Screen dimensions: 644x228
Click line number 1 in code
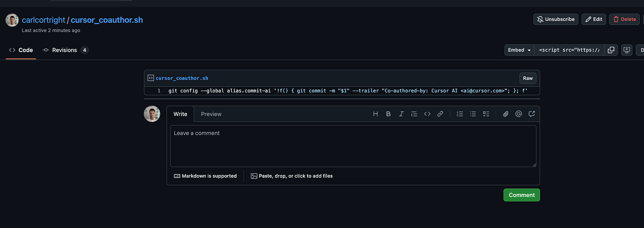pyautogui.click(x=159, y=91)
